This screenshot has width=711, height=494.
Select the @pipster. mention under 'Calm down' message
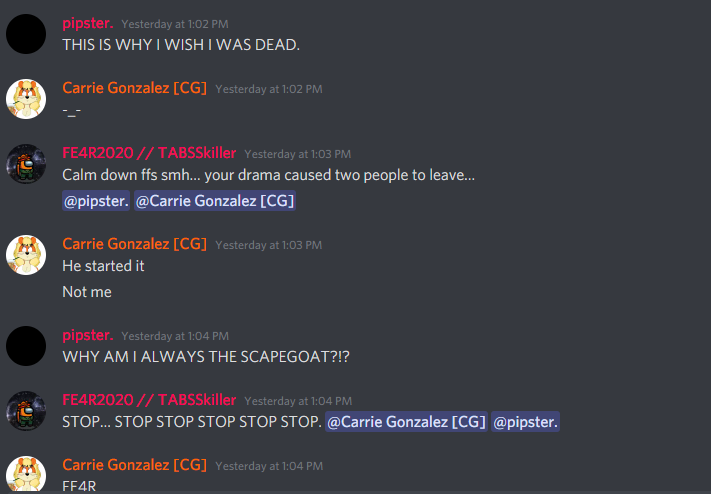pos(96,201)
